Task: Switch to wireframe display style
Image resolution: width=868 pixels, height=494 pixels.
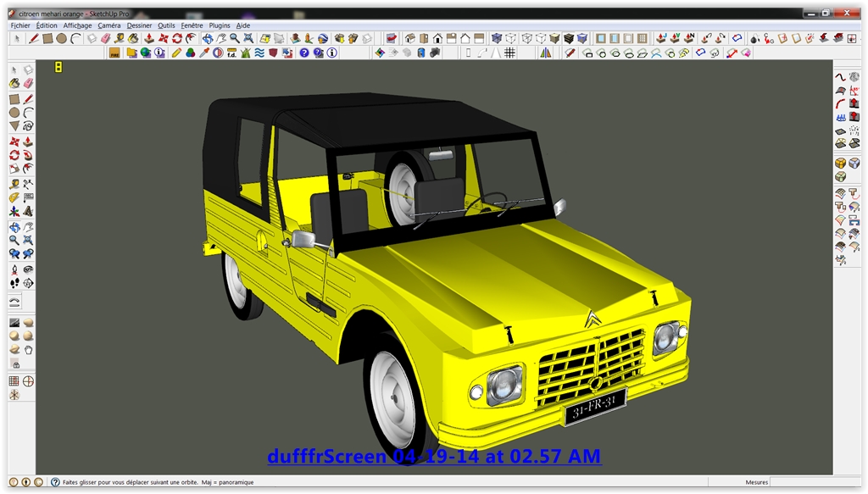Action: pyautogui.click(x=526, y=38)
